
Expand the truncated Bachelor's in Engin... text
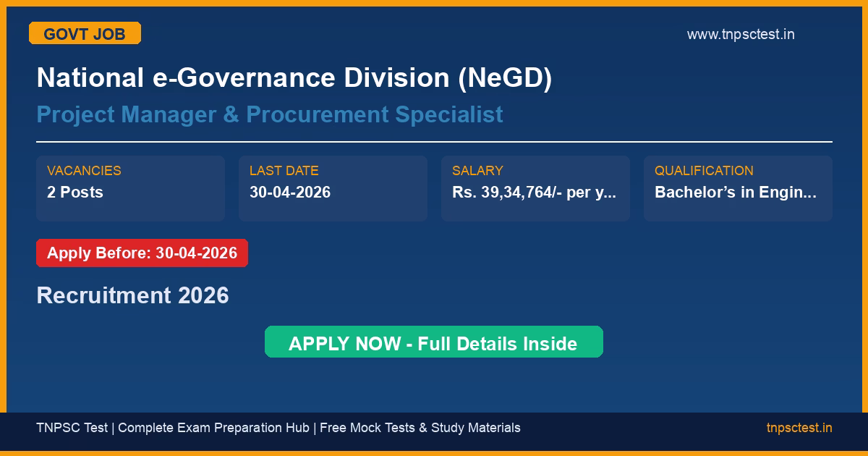tap(736, 192)
